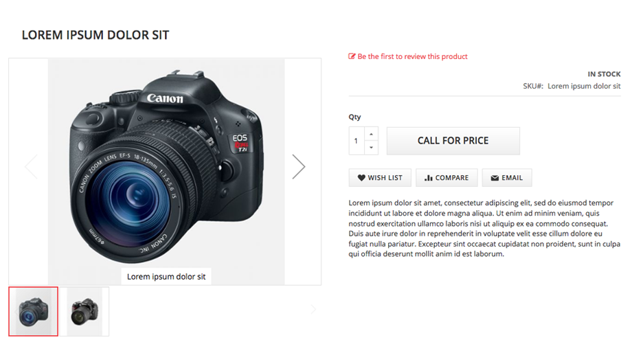Show previous product image with left arrow
The width and height of the screenshot is (632, 364).
pyautogui.click(x=32, y=166)
